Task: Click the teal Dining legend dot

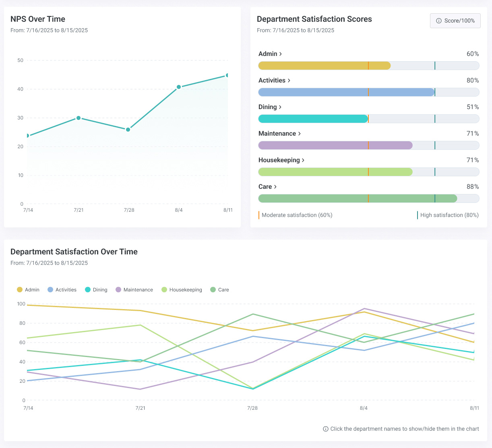Action: 88,290
